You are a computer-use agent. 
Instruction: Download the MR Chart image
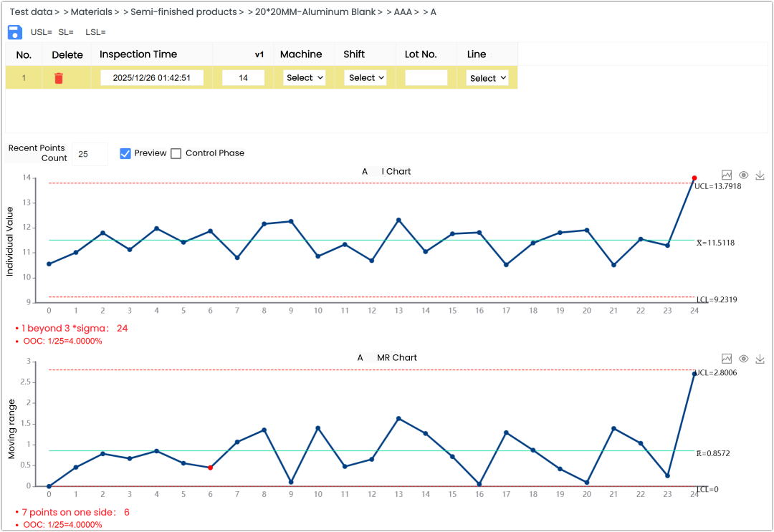click(x=760, y=358)
